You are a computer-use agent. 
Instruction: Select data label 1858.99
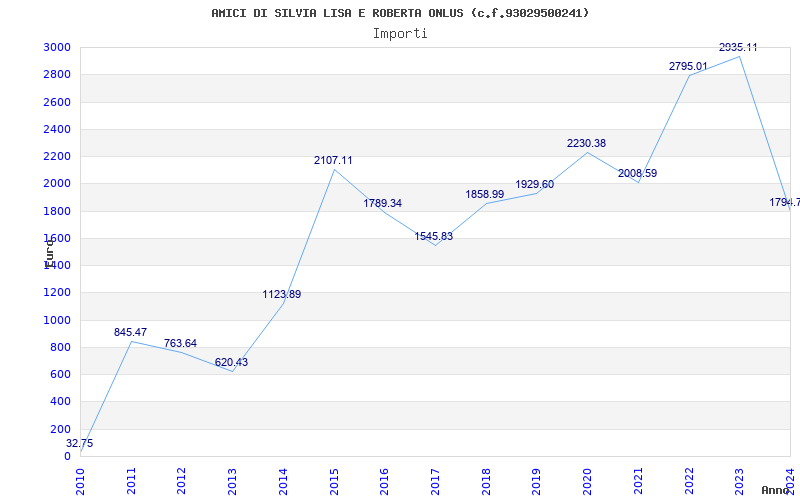pyautogui.click(x=485, y=194)
